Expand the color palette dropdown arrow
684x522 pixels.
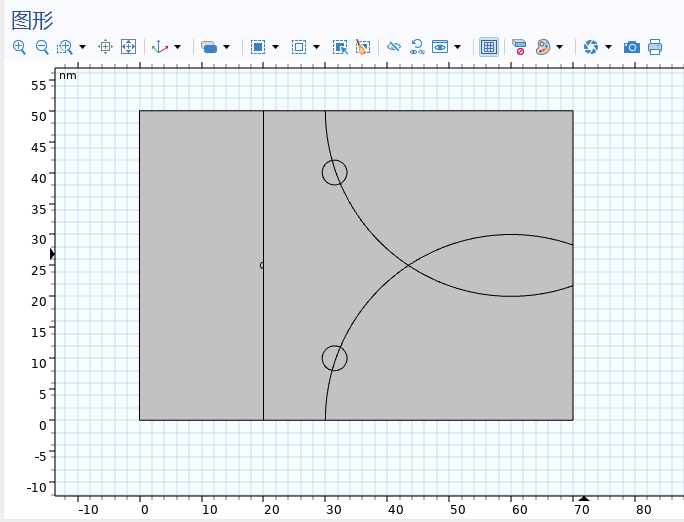(x=560, y=47)
